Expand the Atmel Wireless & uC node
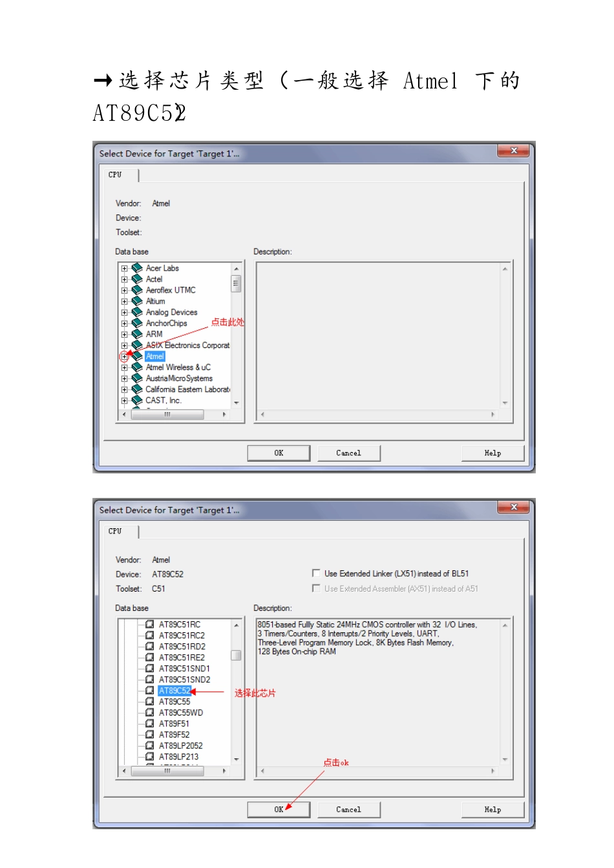Viewport: 614px width, 868px height. (124, 367)
